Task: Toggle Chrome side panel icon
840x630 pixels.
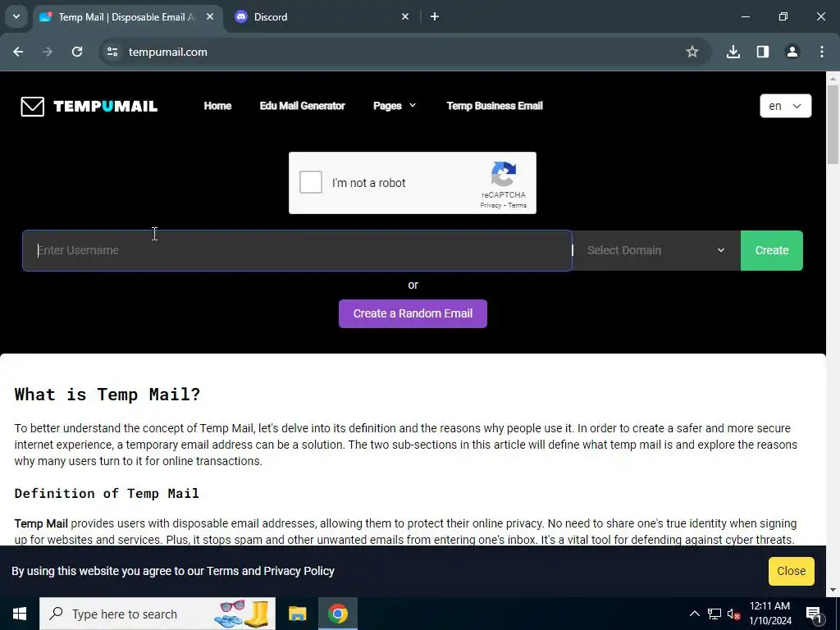Action: coord(763,52)
